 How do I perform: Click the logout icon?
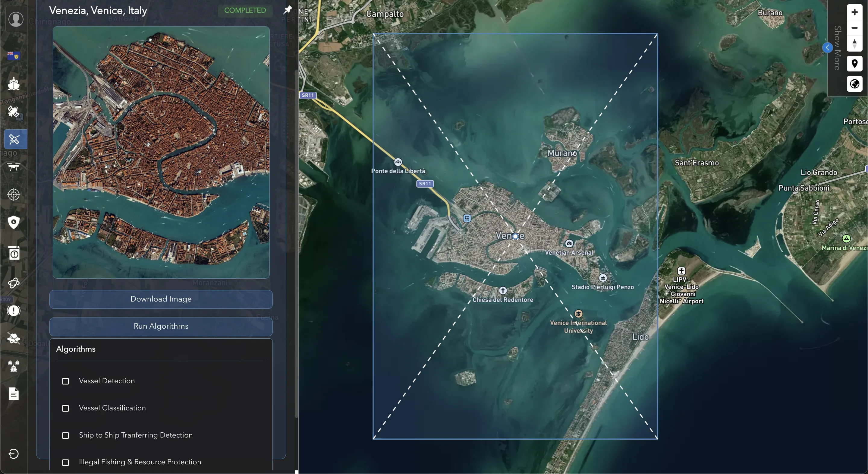tap(14, 454)
